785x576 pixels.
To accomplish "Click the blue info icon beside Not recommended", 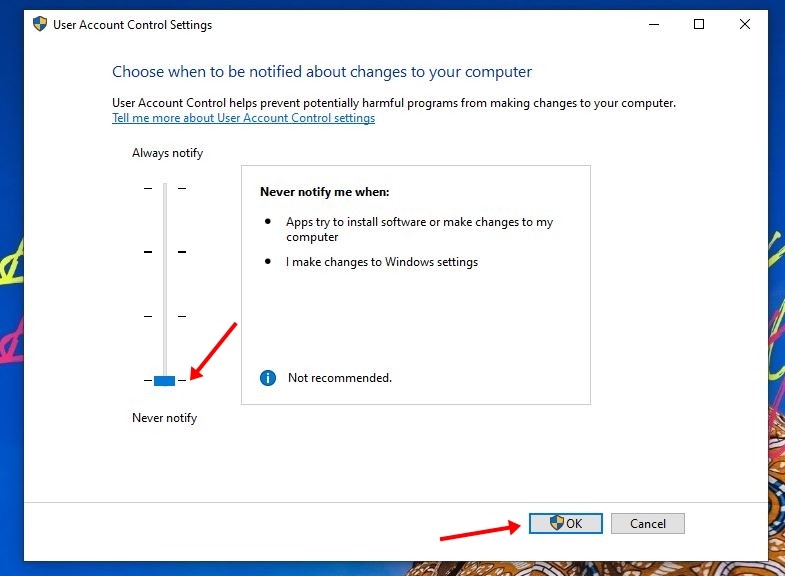I will click(x=268, y=378).
